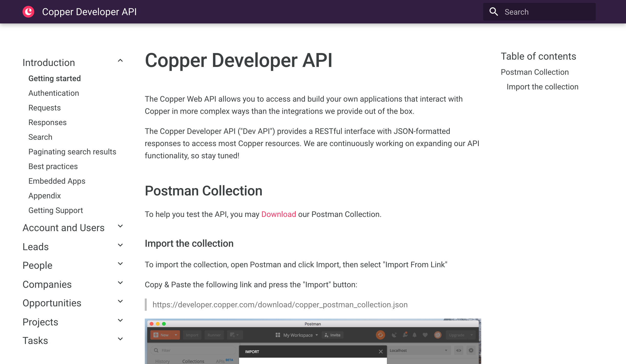
Task: Click the Postman New button in screenshot
Action: [x=161, y=335]
